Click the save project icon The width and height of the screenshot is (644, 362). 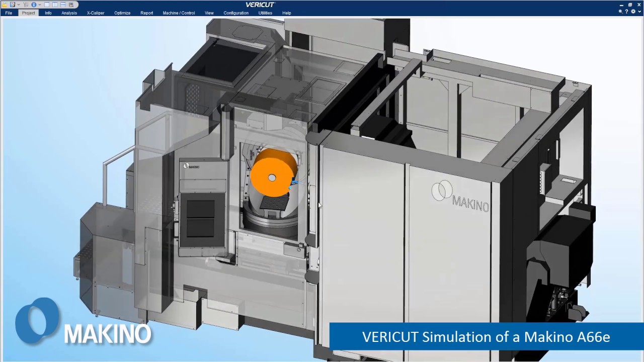[x=13, y=5]
